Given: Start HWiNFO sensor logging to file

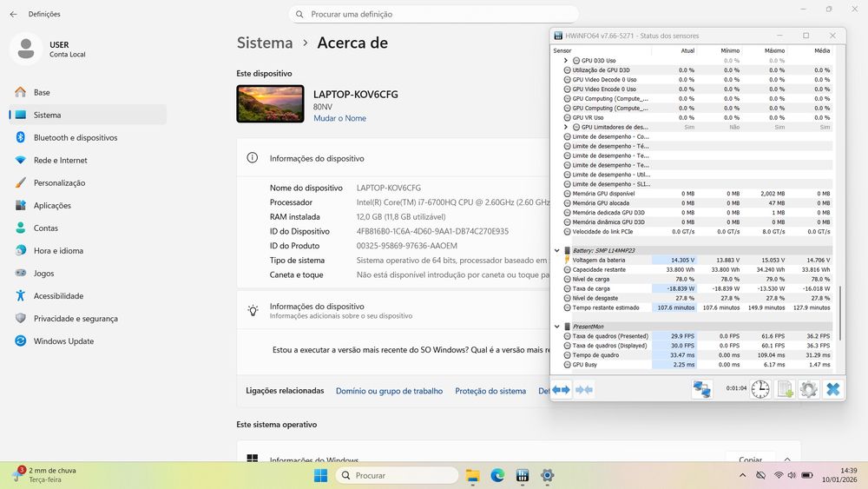Looking at the screenshot, I should (785, 389).
